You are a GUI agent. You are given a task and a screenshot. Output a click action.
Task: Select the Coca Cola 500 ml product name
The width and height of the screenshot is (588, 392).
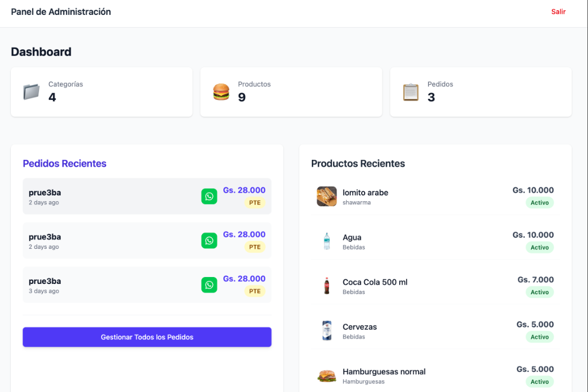coord(375,282)
